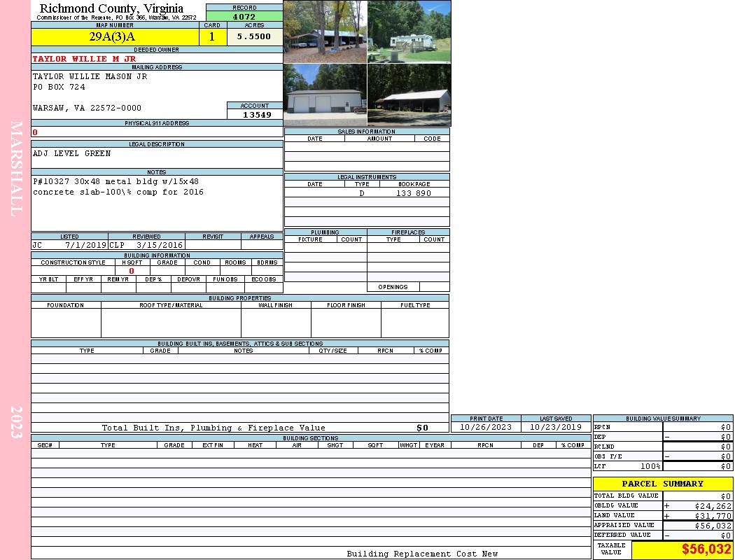735x560 pixels.
Task: Click the print date 10/26/2023 cell
Action: coord(486,427)
